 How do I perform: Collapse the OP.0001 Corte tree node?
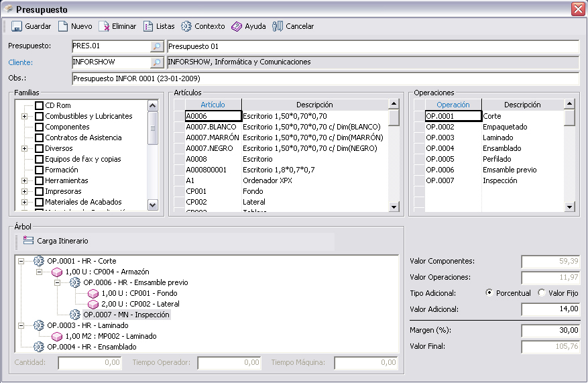coord(21,261)
